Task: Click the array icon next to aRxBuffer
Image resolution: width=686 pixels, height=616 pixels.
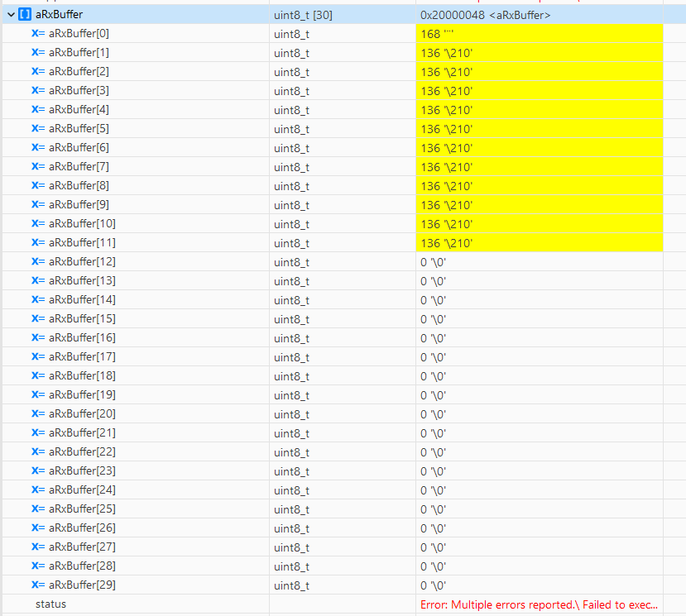Action: (25, 15)
